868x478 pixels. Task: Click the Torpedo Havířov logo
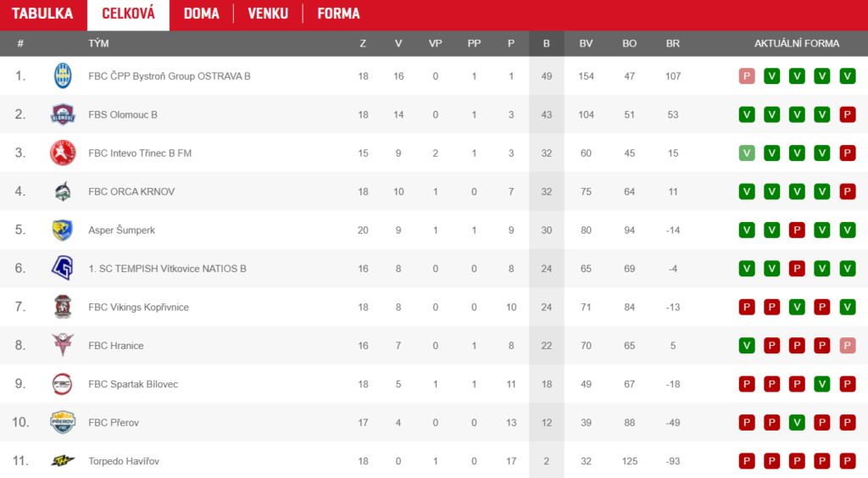(x=63, y=460)
